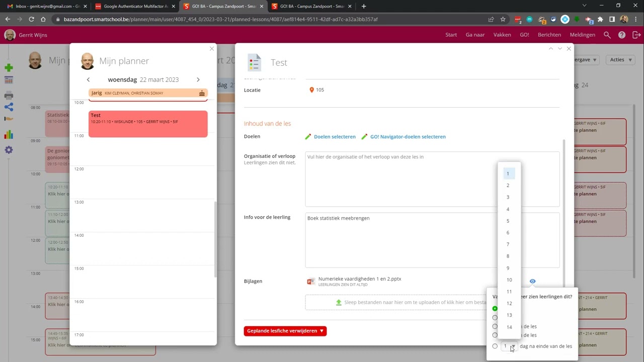
Task: Select the third radio option ending 'de les'
Action: [495, 326]
